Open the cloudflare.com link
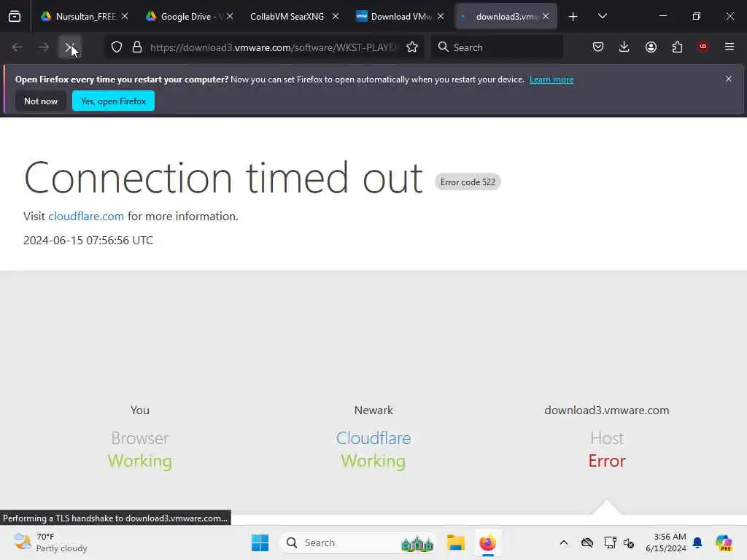The width and height of the screenshot is (747, 560). click(x=86, y=216)
